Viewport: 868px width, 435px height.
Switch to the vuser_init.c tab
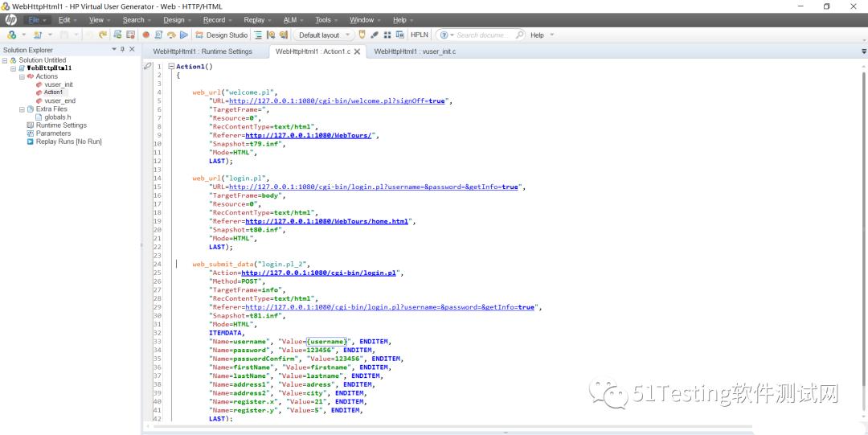point(415,51)
